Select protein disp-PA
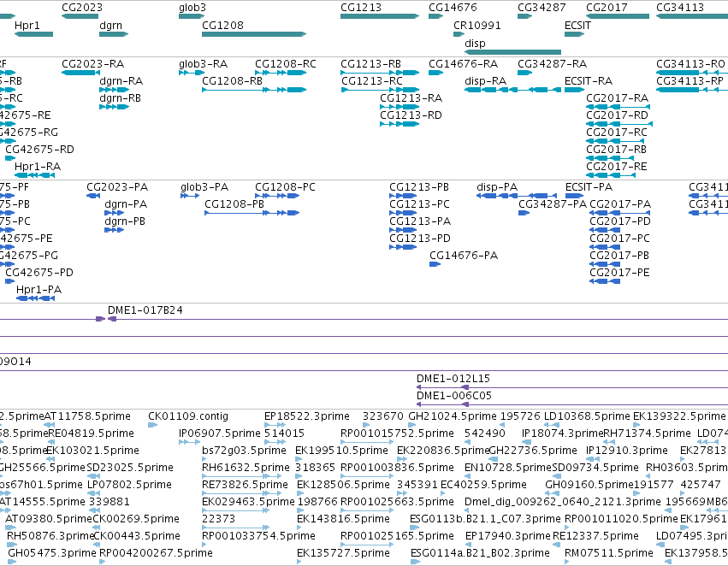The height and width of the screenshot is (566, 728). pyautogui.click(x=517, y=195)
